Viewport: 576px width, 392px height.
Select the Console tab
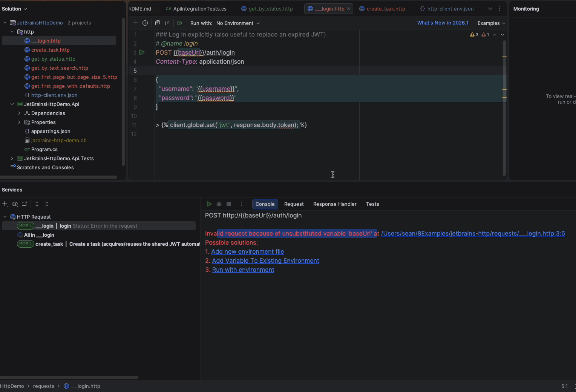[x=265, y=204]
